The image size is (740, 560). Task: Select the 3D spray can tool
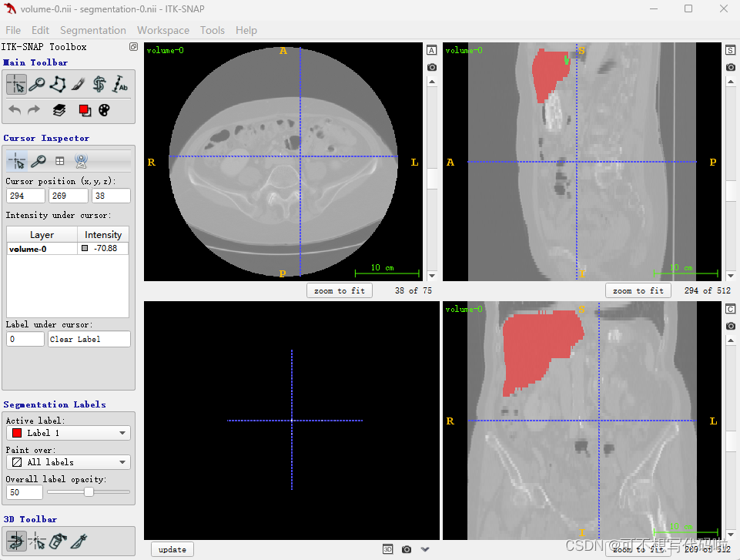point(58,541)
